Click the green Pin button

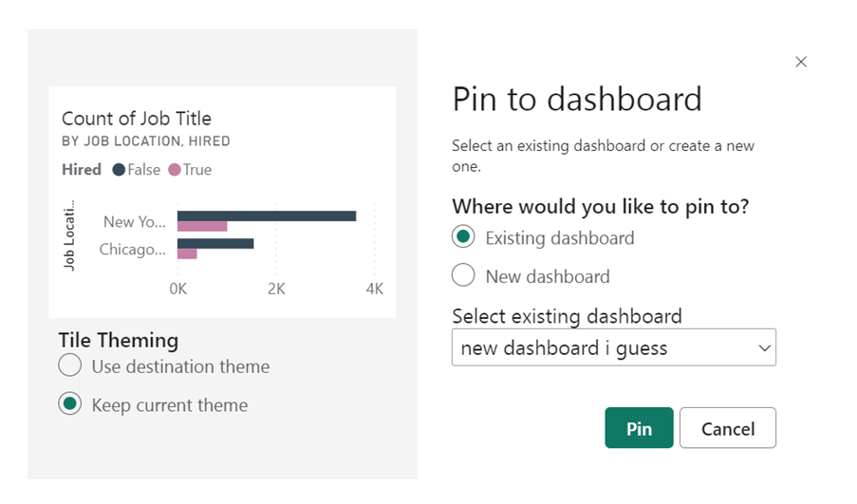pos(639,428)
